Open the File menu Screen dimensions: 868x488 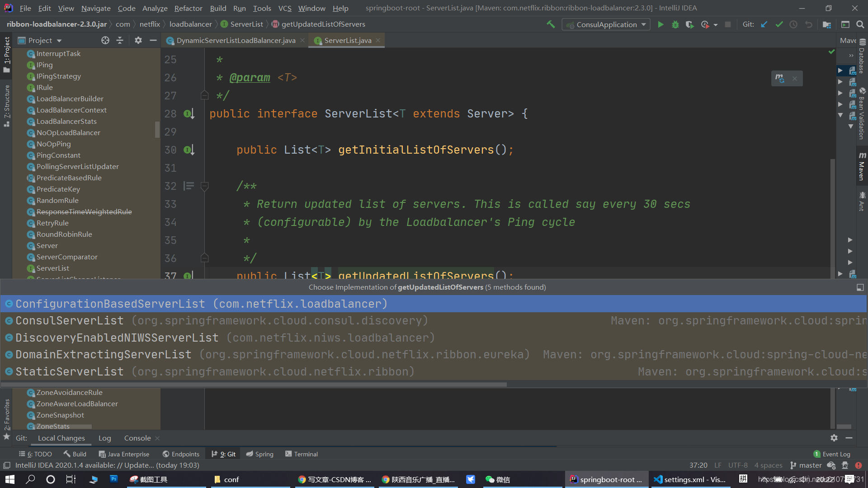tap(25, 8)
